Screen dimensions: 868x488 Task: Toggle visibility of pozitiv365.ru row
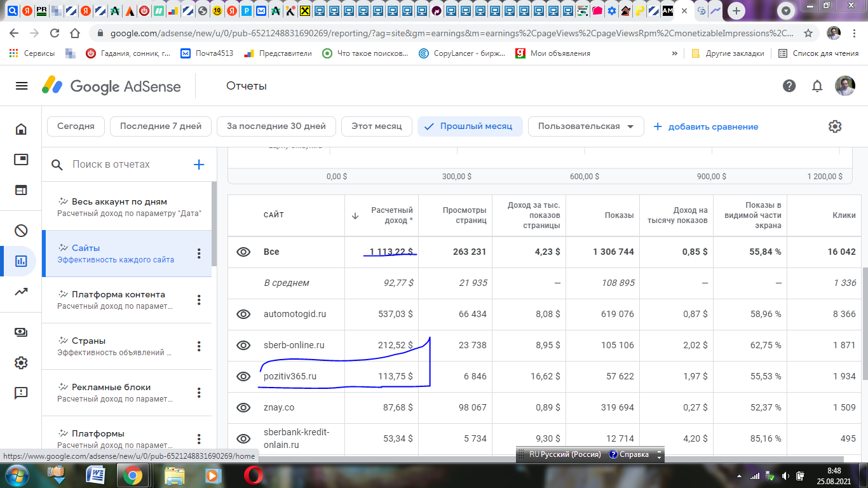[243, 376]
